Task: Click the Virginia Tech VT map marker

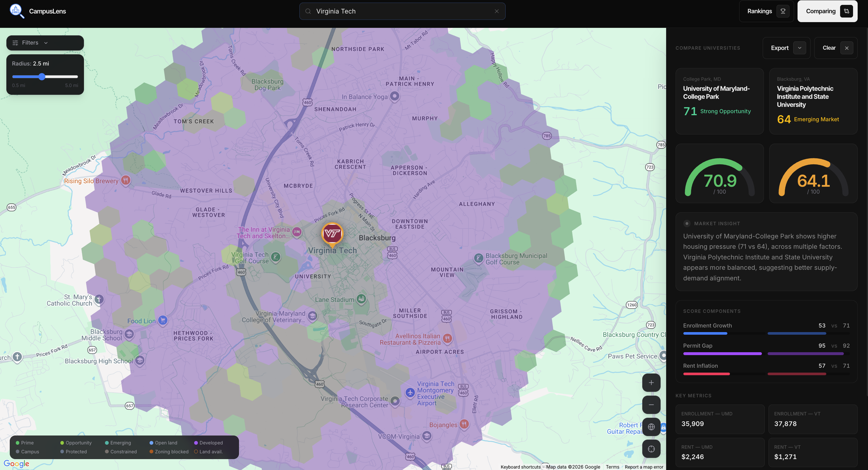Action: (332, 233)
